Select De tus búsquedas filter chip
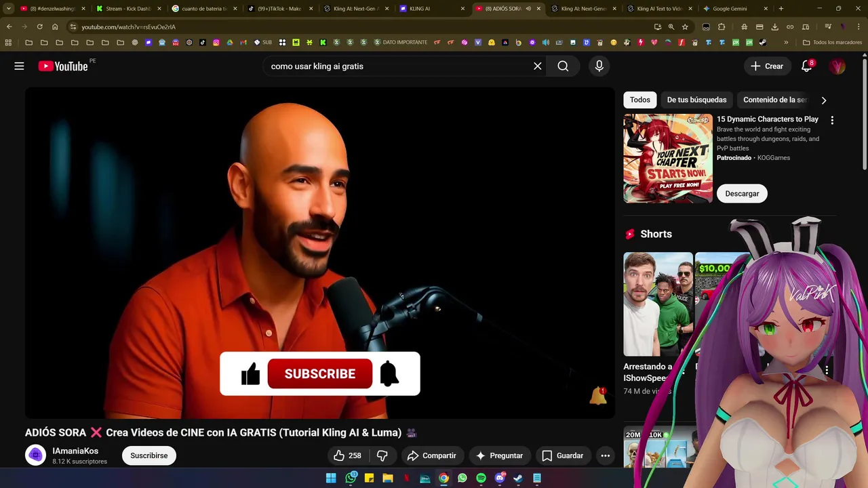 pos(696,100)
